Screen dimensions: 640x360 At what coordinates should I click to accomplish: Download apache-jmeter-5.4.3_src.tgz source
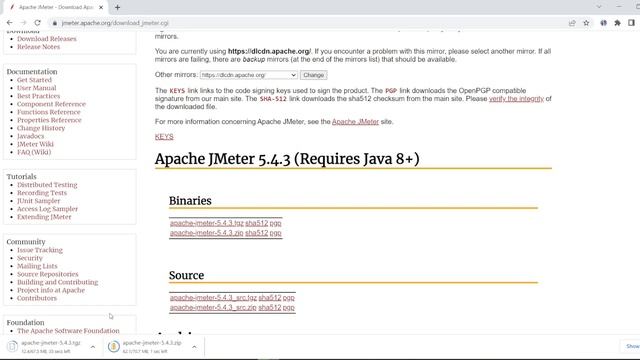(213, 298)
